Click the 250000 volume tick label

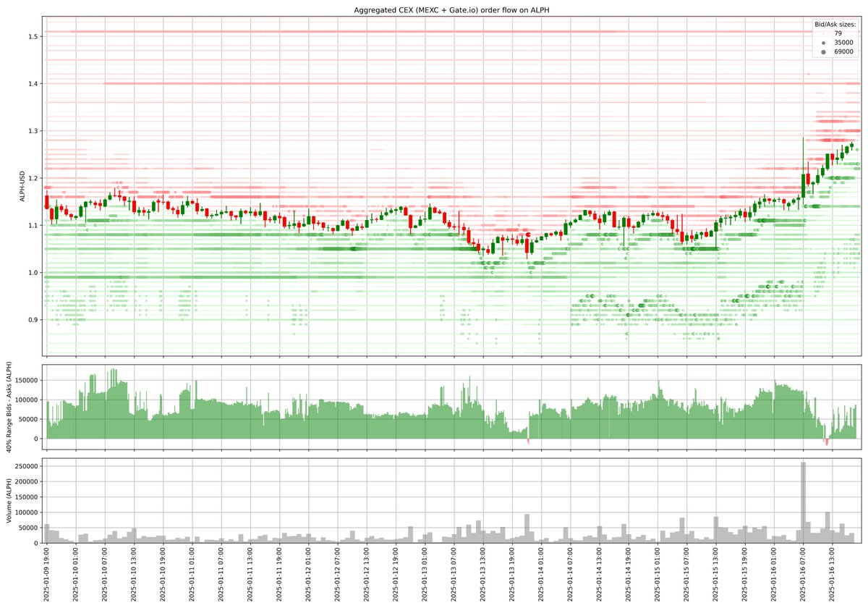(27, 468)
